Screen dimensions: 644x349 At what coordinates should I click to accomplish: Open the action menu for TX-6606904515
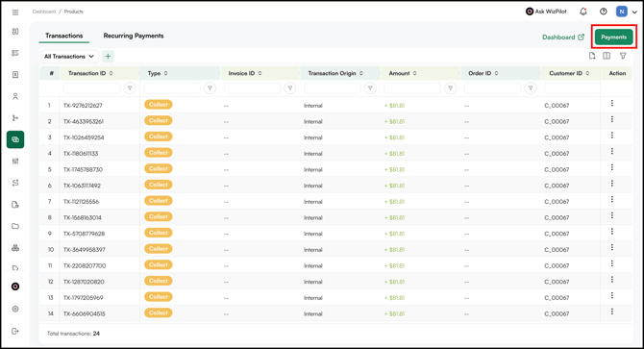[x=612, y=312]
